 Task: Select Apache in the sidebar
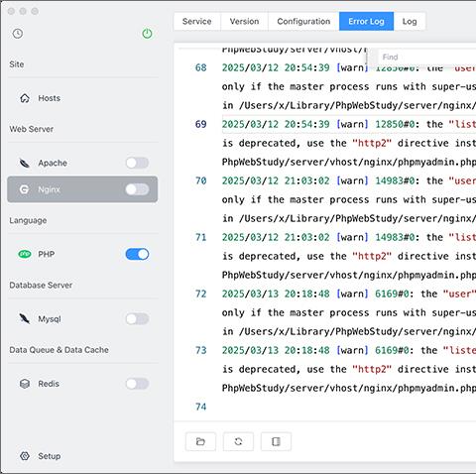(x=82, y=163)
